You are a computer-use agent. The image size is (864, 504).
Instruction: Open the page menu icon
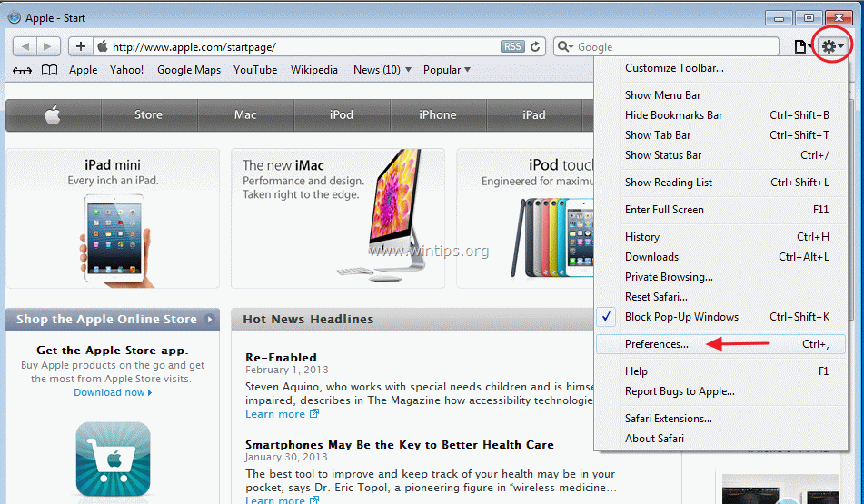(x=803, y=47)
